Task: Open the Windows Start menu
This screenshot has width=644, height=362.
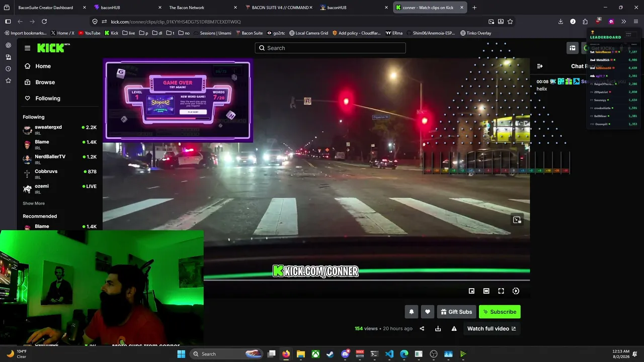Action: pyautogui.click(x=181, y=354)
